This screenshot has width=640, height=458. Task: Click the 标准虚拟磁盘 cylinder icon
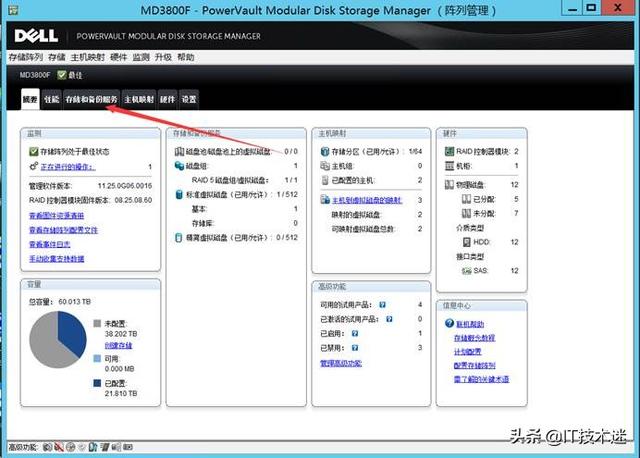[178, 194]
